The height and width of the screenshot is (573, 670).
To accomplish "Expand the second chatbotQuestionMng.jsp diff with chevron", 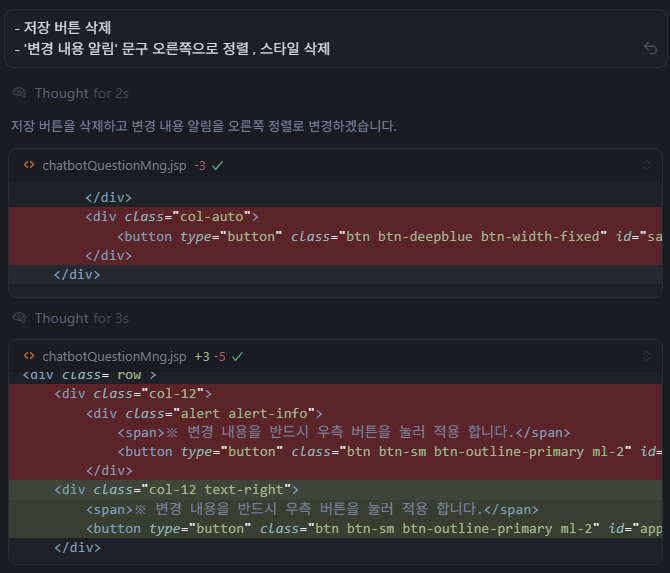I will pos(646,356).
